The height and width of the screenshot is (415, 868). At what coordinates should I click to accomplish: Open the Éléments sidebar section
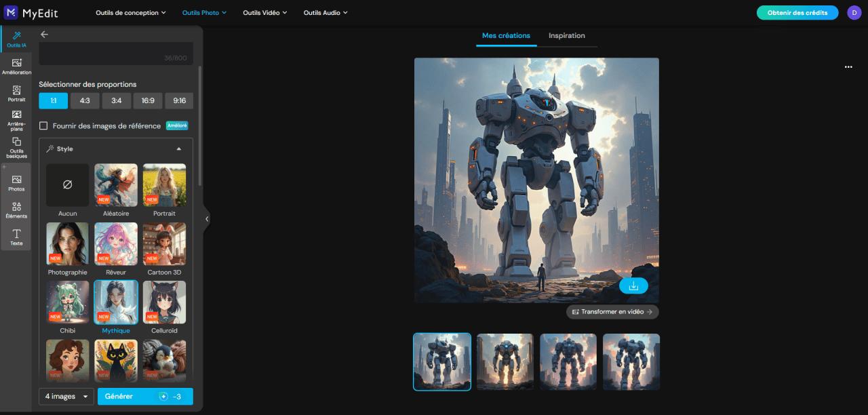pyautogui.click(x=16, y=210)
